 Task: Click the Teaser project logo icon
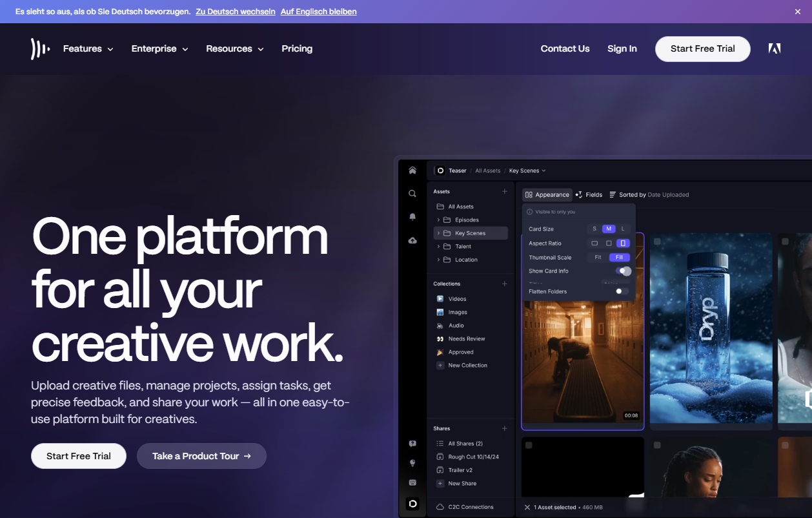440,171
